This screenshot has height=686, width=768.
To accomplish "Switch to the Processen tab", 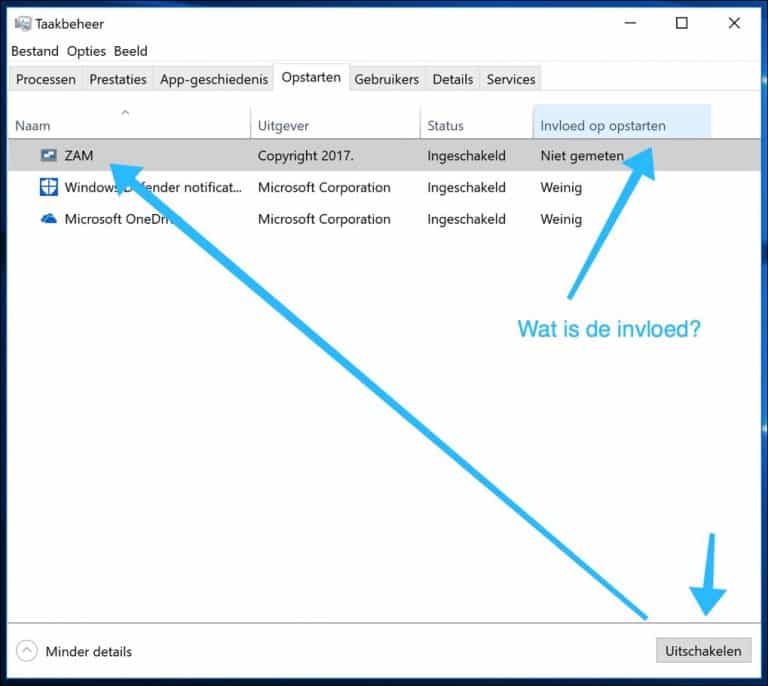I will pos(46,79).
